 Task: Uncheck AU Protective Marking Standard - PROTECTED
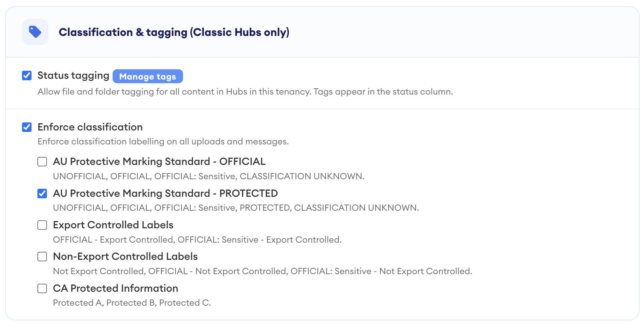point(42,194)
